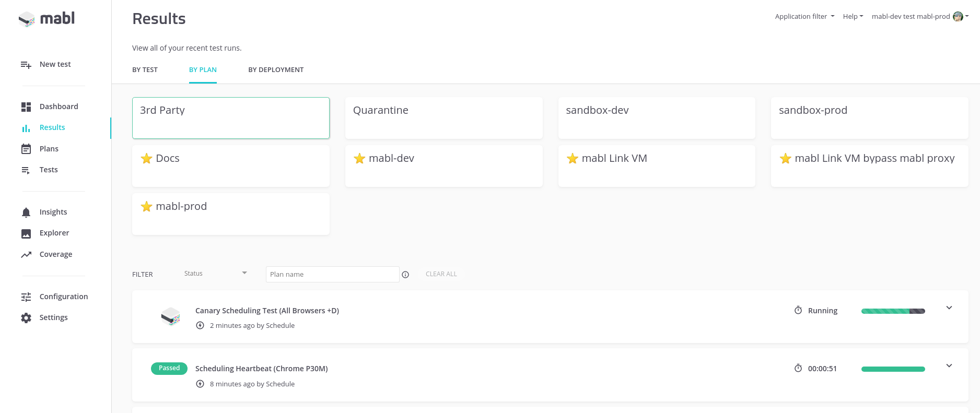Image resolution: width=980 pixels, height=413 pixels.
Task: Click the New test plus-list icon
Action: 26,65
